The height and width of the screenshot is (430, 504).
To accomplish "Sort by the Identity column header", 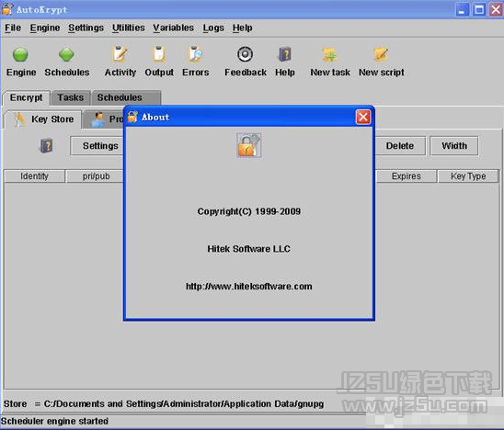I will [x=34, y=176].
